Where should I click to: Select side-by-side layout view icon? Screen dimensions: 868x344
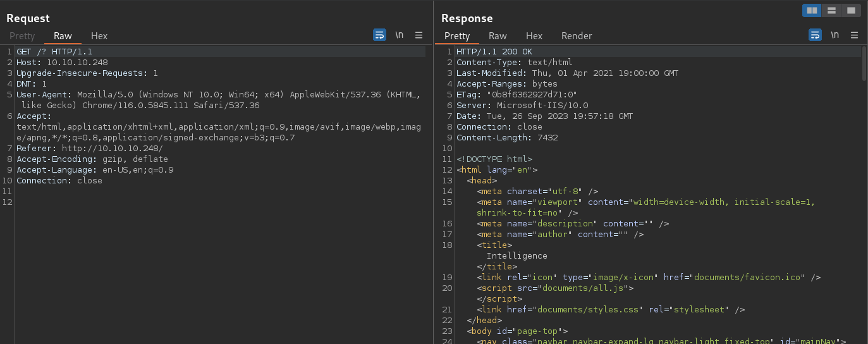(812, 10)
